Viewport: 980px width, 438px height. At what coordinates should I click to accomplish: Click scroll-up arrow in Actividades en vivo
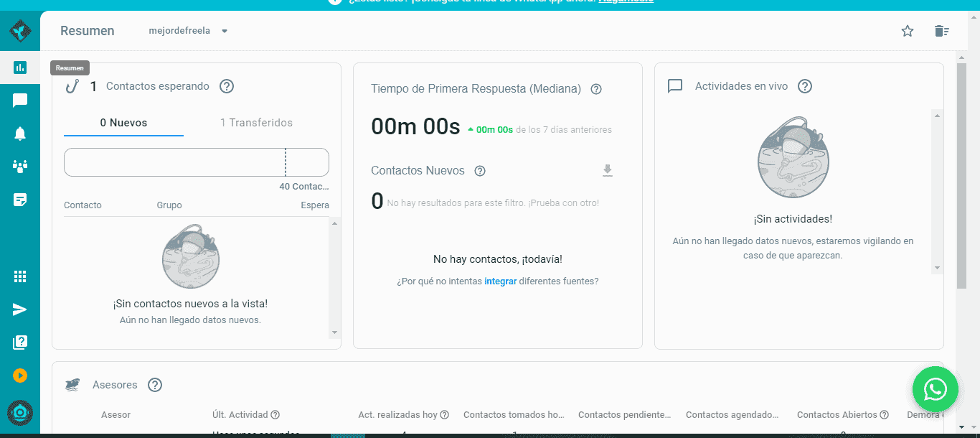click(x=936, y=116)
